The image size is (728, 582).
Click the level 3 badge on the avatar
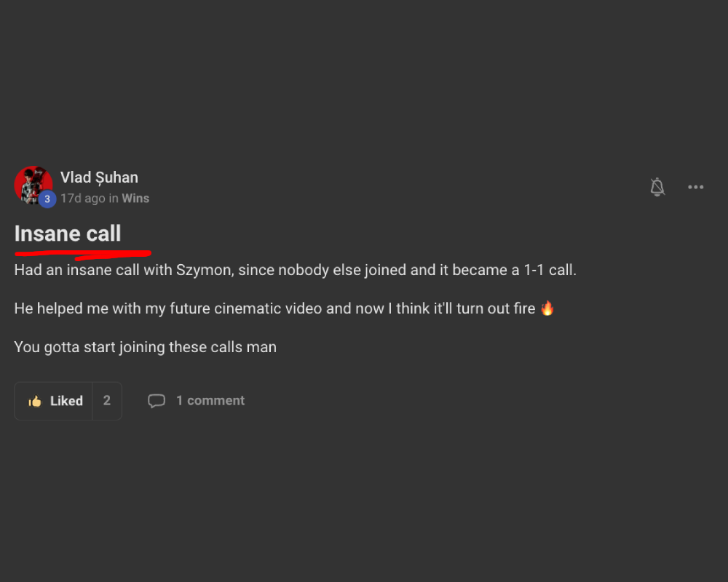(x=47, y=199)
